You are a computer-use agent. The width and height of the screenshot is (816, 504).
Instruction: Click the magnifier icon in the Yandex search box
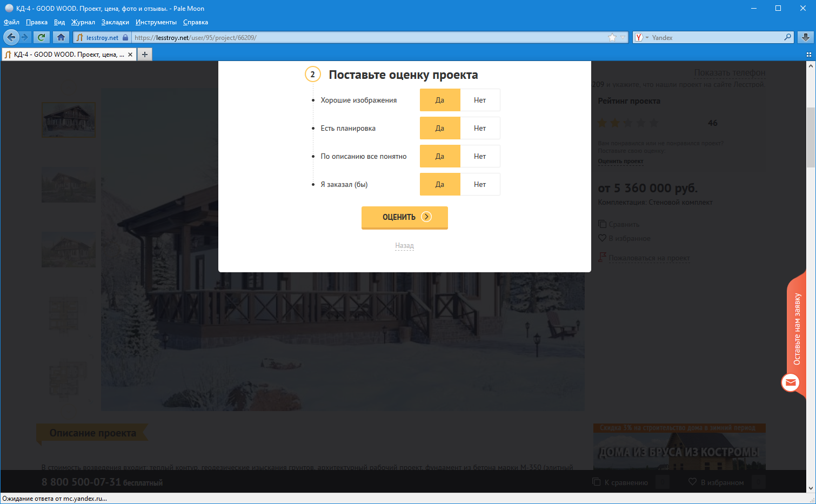[787, 37]
